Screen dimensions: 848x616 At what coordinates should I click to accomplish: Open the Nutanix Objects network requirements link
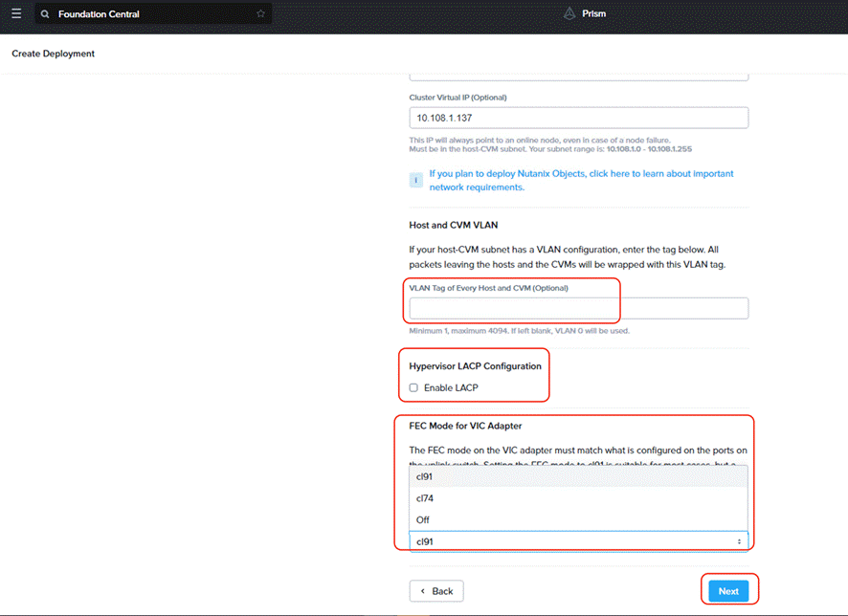tap(581, 181)
